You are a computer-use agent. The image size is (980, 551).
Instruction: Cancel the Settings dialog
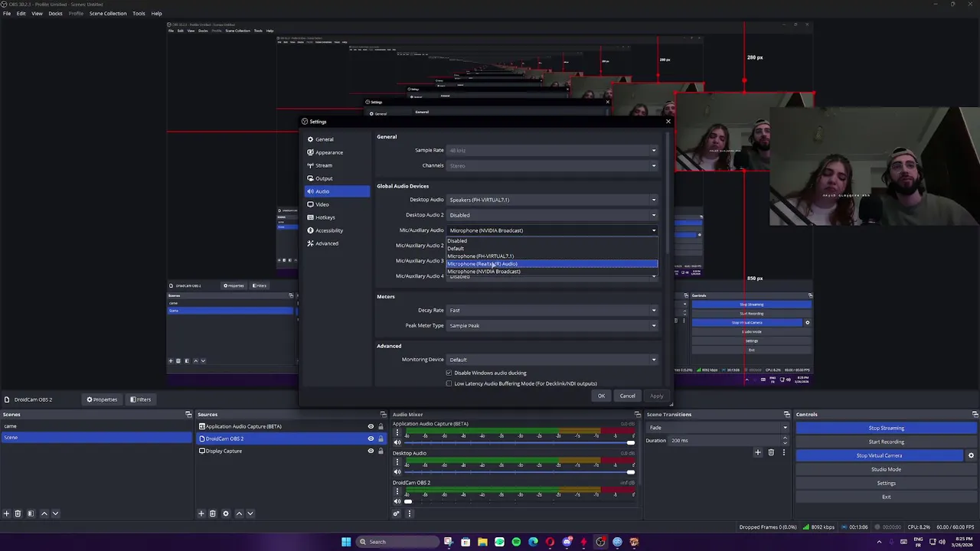pos(627,396)
